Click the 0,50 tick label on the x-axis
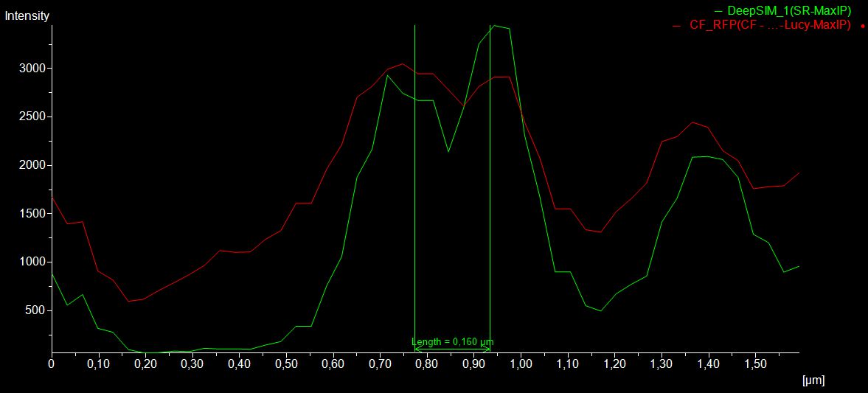868x393 pixels. (x=286, y=364)
